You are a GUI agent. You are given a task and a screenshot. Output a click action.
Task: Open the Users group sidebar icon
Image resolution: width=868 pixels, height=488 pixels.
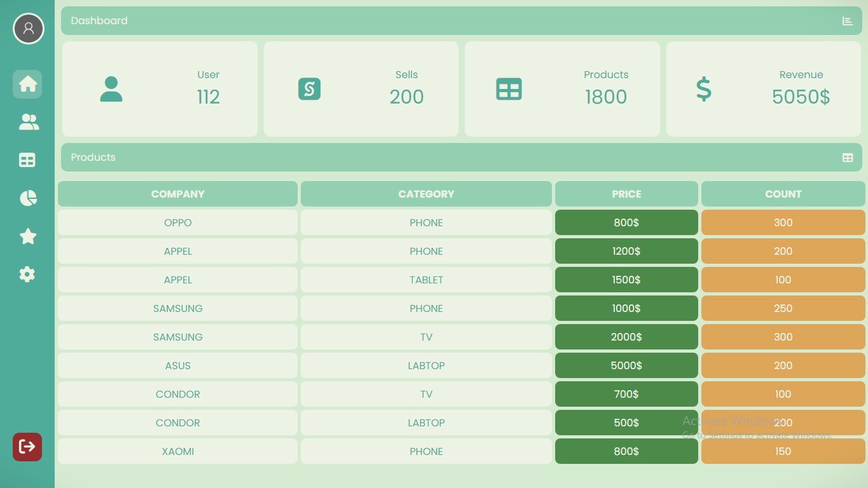pyautogui.click(x=28, y=122)
